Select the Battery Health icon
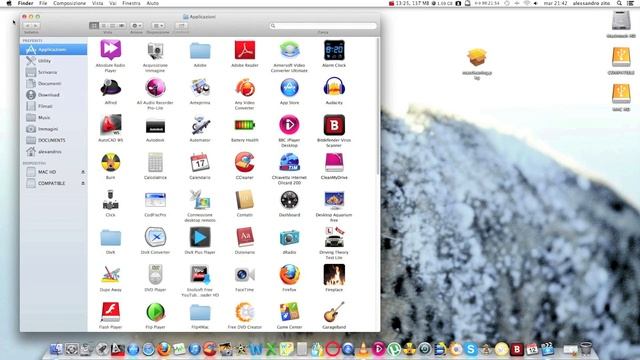 [x=244, y=125]
